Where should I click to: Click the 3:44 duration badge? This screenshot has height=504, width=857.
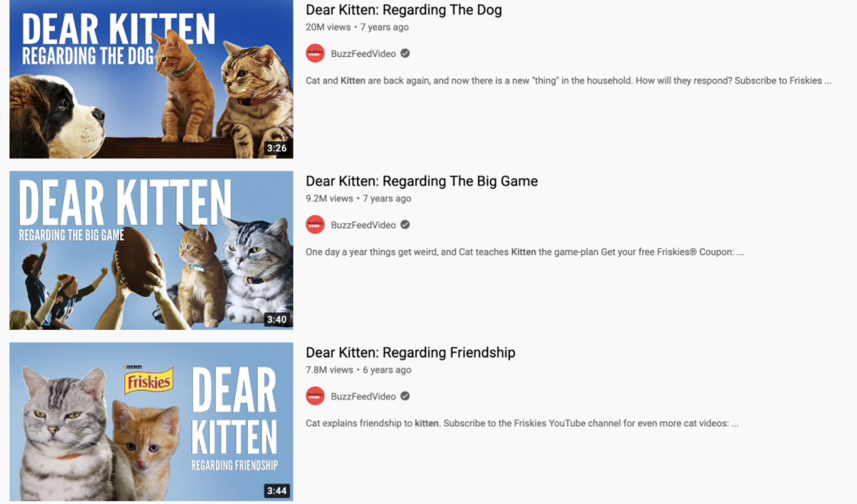point(276,491)
